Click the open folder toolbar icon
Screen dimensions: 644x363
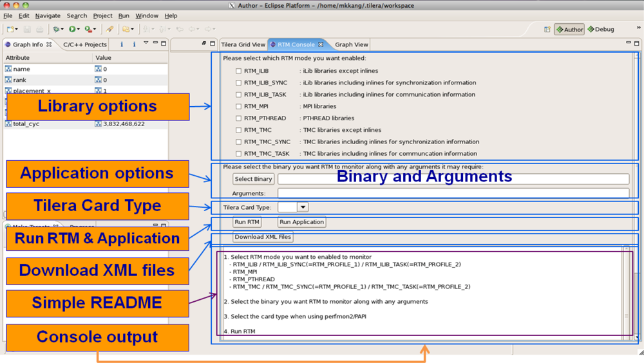[x=126, y=29]
